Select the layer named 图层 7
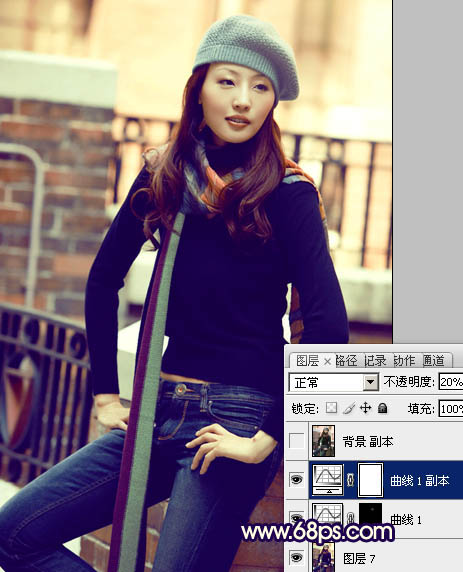Viewport: 463px width, 572px height. [359, 559]
